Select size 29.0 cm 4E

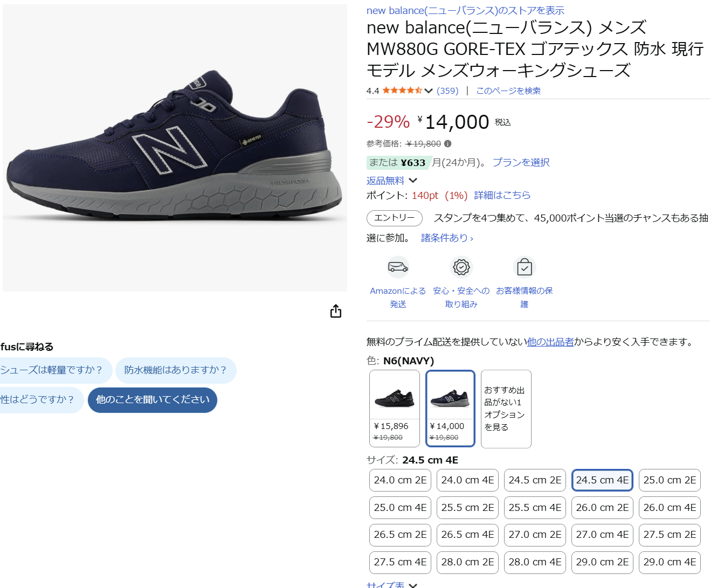point(670,562)
